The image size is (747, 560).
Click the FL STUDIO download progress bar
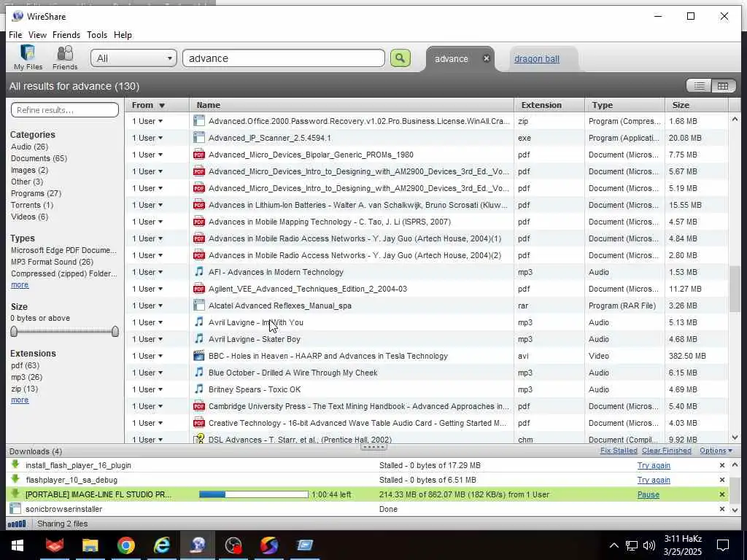pos(253,495)
